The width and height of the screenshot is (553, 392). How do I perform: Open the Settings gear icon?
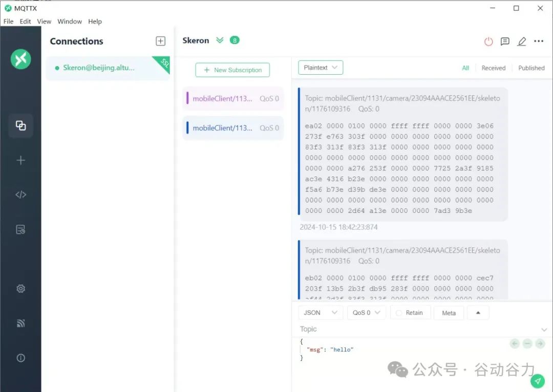click(20, 289)
